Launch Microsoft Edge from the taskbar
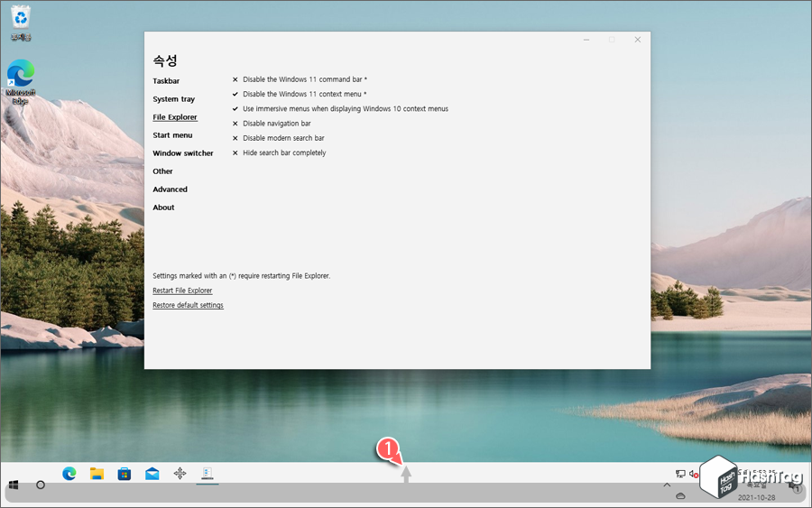This screenshot has width=812, height=508. pos(69,474)
